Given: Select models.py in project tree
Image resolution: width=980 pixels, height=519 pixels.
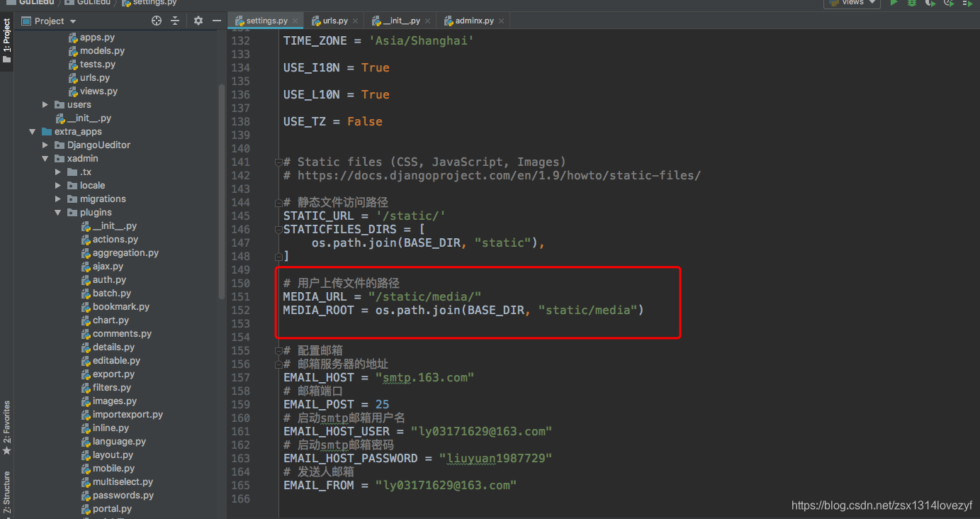Looking at the screenshot, I should (96, 51).
